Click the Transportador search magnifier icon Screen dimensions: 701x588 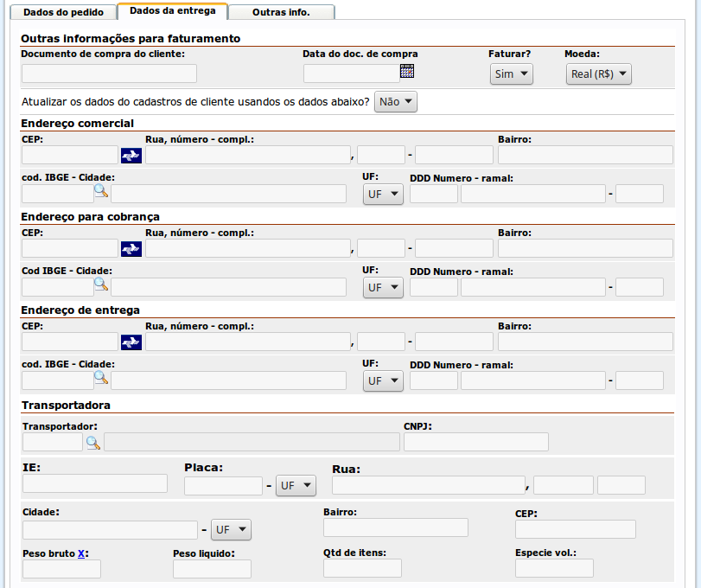click(92, 443)
